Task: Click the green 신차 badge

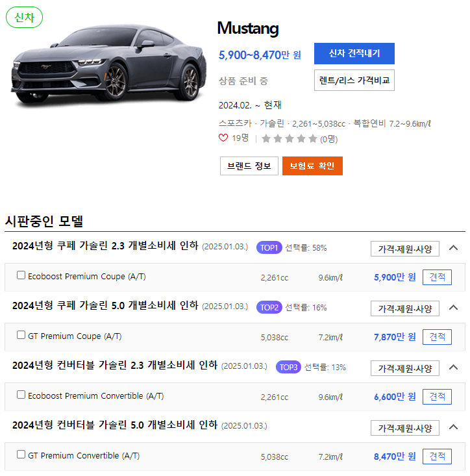Action: 24,18
